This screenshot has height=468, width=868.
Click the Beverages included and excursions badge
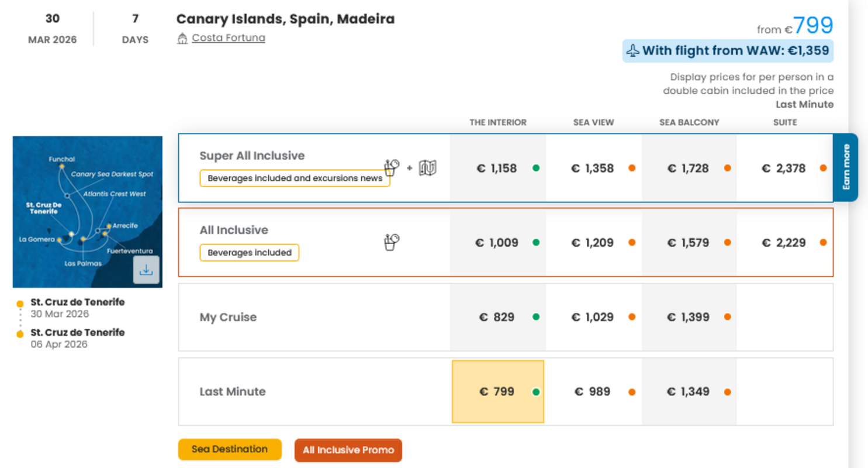pyautogui.click(x=295, y=178)
